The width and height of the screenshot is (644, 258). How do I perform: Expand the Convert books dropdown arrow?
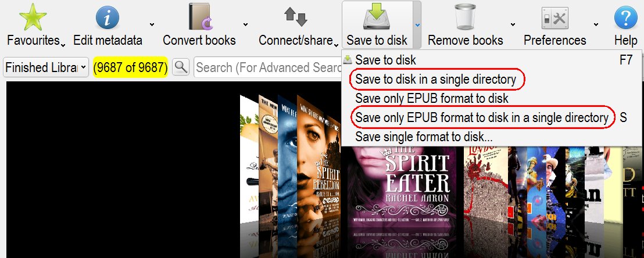click(x=245, y=24)
